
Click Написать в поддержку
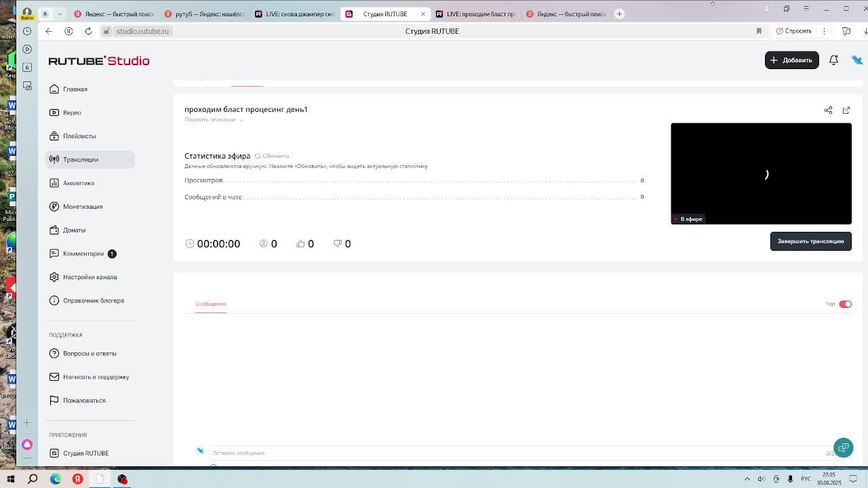89,377
